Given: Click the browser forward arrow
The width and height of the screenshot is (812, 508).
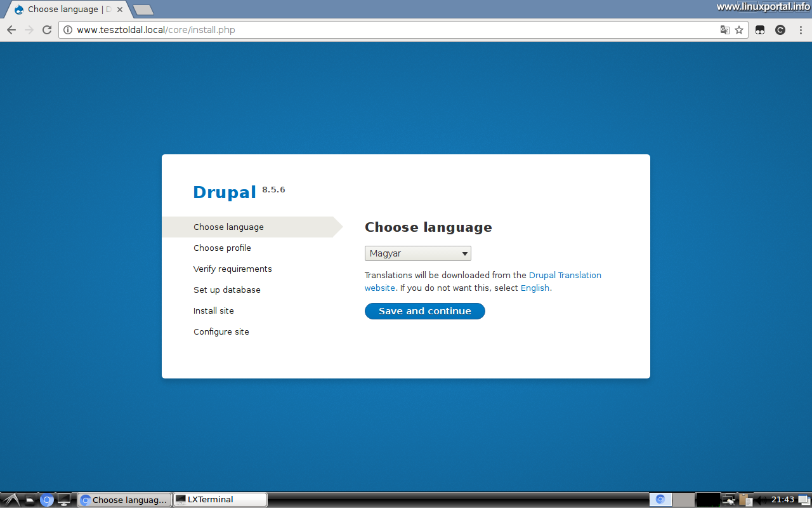Looking at the screenshot, I should [x=29, y=30].
